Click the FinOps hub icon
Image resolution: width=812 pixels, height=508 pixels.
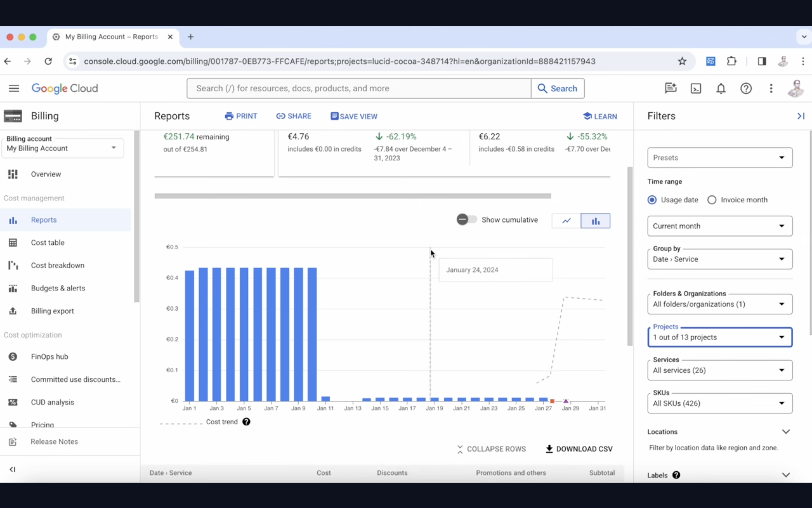click(13, 356)
